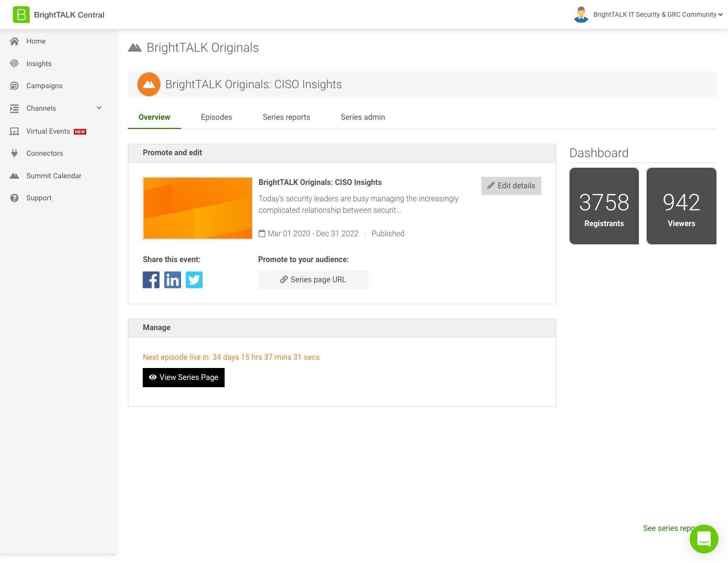
Task: Click the Series page URL button
Action: [313, 280]
